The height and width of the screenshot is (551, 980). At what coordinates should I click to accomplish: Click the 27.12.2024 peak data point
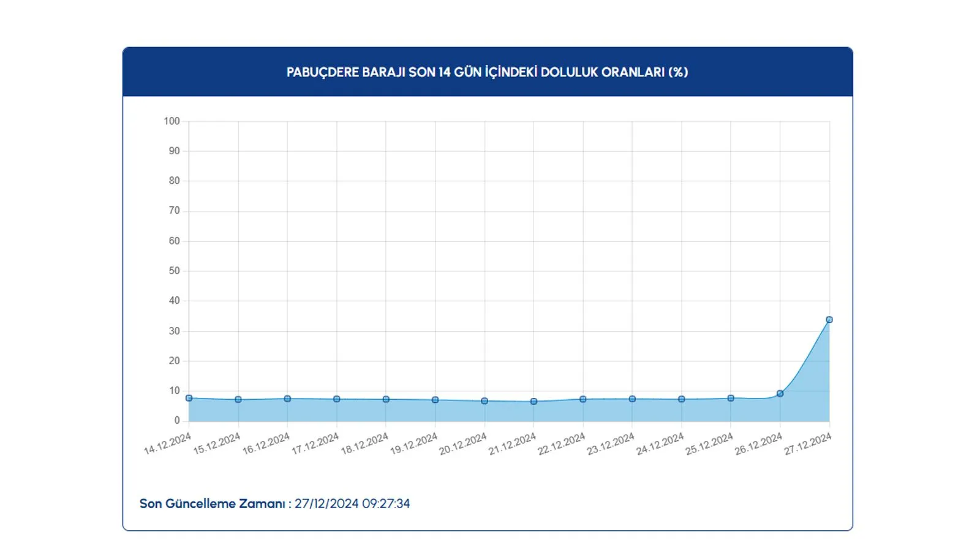pyautogui.click(x=829, y=320)
